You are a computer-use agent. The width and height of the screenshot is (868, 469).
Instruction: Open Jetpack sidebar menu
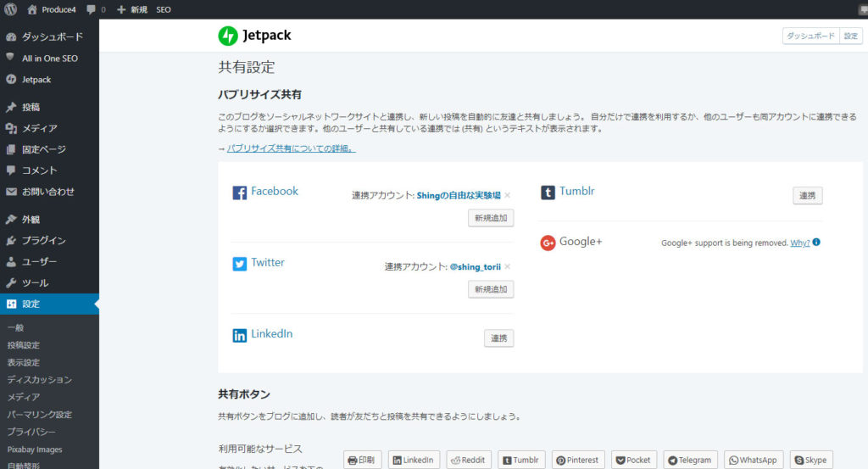click(49, 79)
